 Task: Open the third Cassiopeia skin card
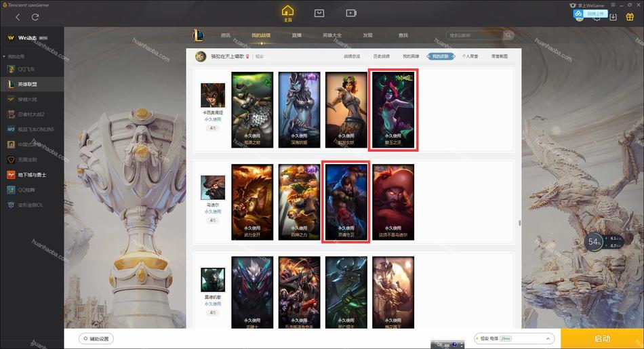tap(346, 110)
